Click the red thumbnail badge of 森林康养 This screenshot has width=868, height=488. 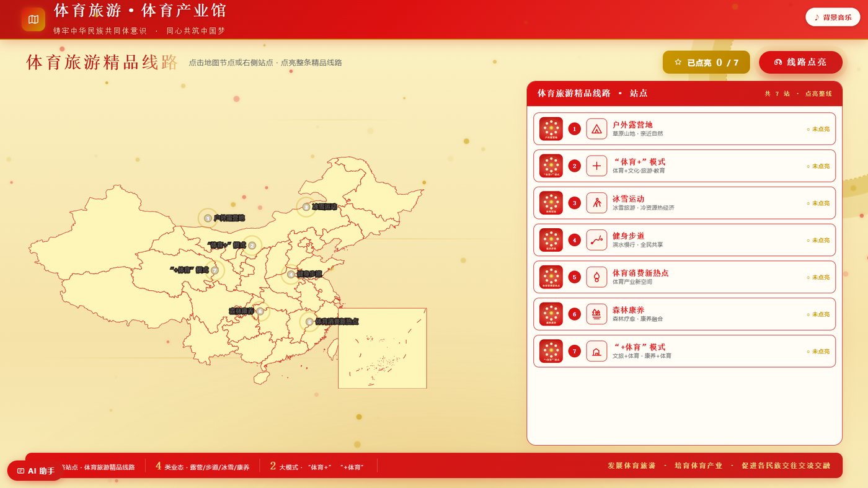[x=551, y=314]
